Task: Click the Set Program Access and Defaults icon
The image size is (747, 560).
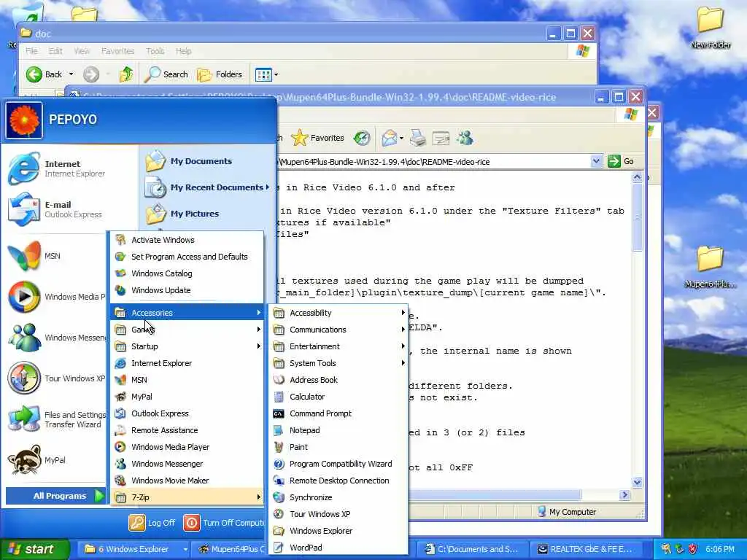Action: pyautogui.click(x=120, y=256)
